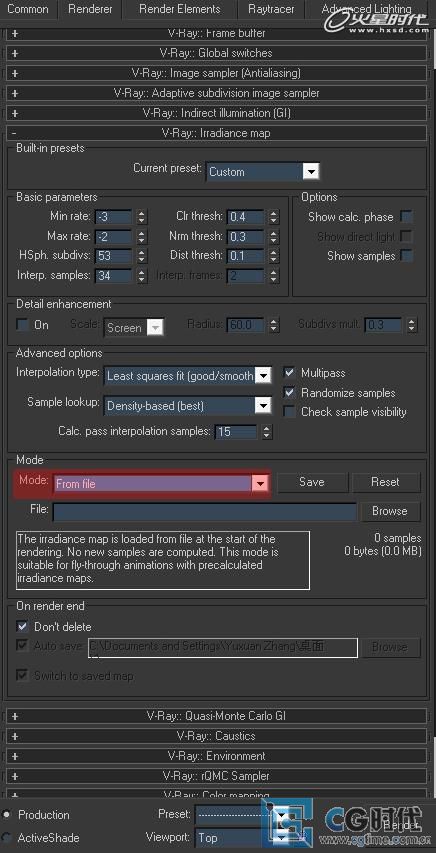
Task: Open the Advanced Lighting tab
Action: click(x=366, y=9)
